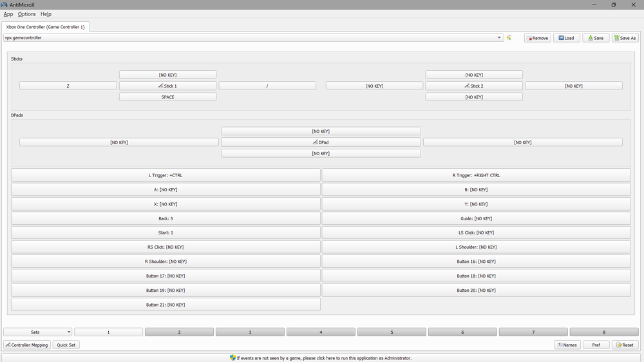Click the run as Administrator link

pyautogui.click(x=321, y=358)
